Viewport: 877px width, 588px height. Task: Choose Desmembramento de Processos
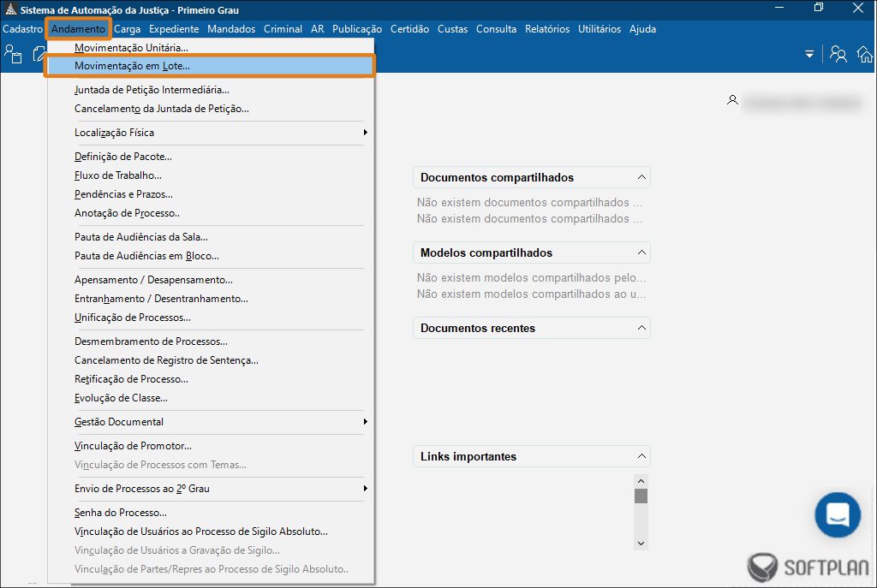pos(211,342)
